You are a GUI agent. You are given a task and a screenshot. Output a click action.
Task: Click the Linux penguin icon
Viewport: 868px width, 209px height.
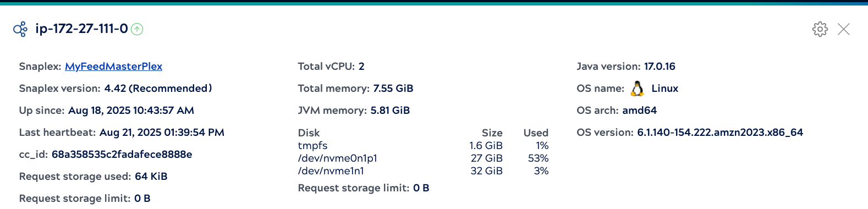click(638, 89)
